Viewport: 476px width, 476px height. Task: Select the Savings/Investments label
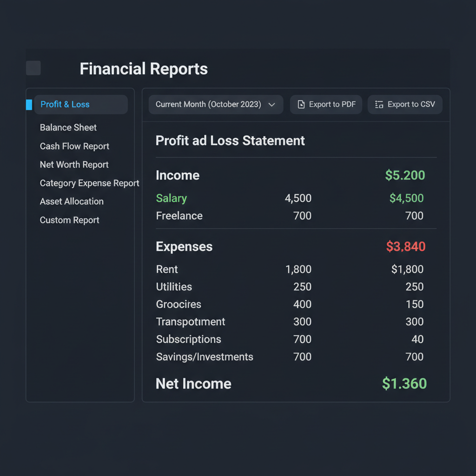[205, 357]
